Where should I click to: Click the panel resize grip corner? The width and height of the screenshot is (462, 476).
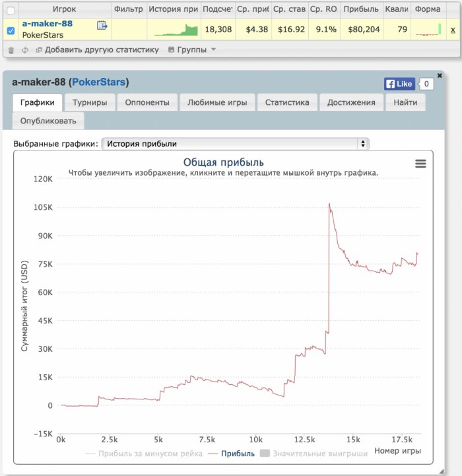[x=442, y=471]
